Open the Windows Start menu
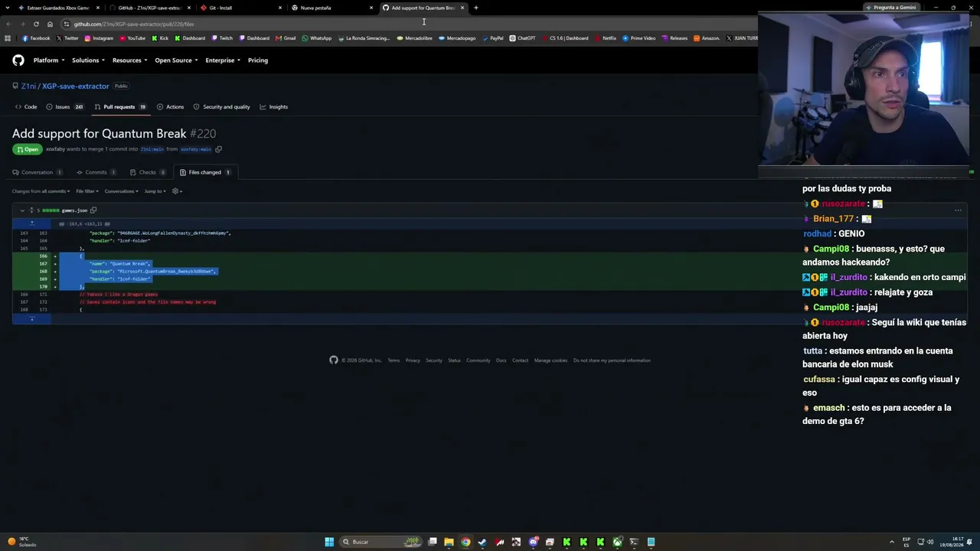Image resolution: width=980 pixels, height=551 pixels. point(329,542)
